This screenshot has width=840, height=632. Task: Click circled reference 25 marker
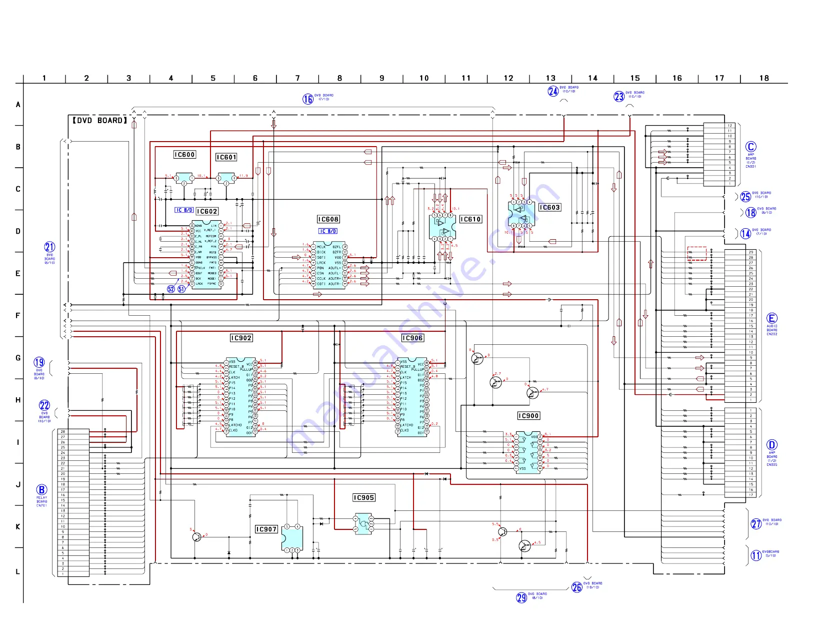coord(745,197)
